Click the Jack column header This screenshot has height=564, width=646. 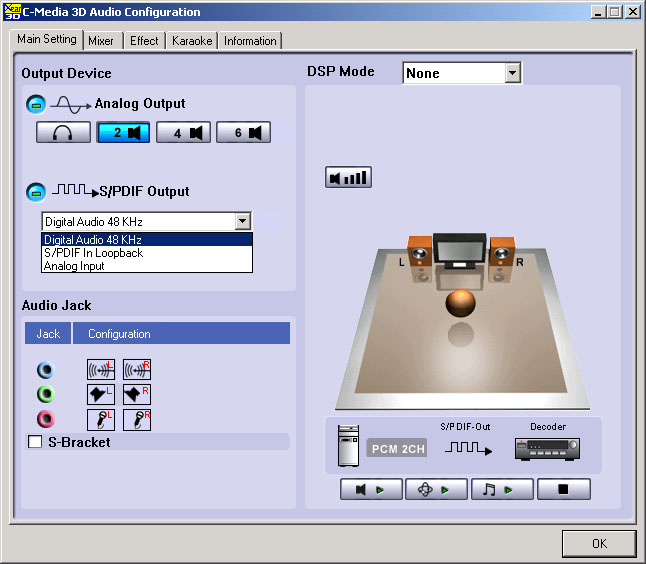[48, 333]
